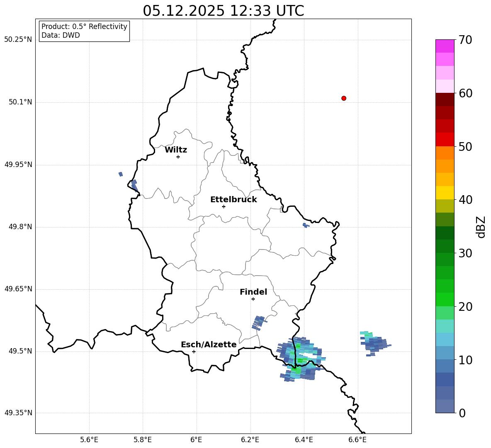Click the colorbar tick value 60
The image size is (491, 448).
click(x=466, y=93)
